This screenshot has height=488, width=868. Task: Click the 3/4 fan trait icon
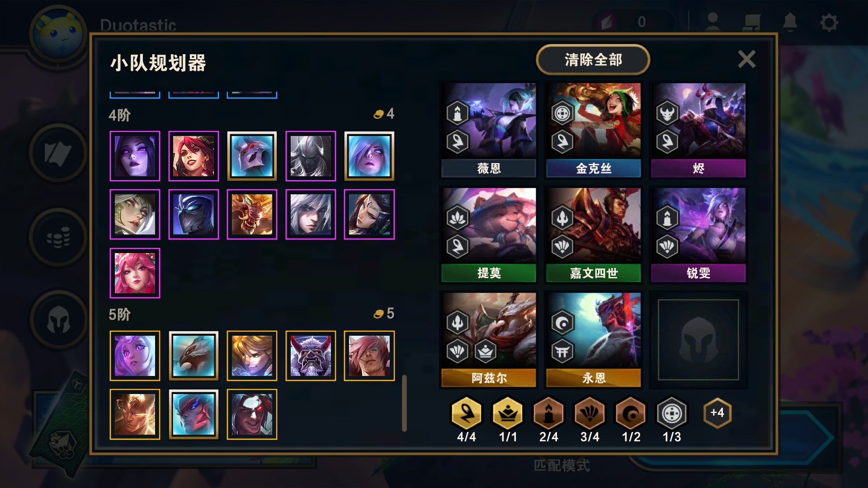590,413
